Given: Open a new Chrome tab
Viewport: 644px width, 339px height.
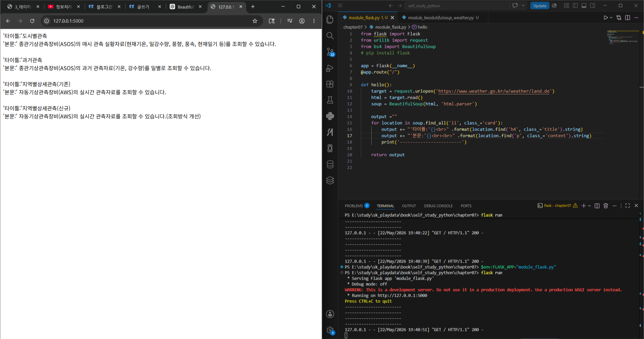Looking at the screenshot, I should 253,7.
